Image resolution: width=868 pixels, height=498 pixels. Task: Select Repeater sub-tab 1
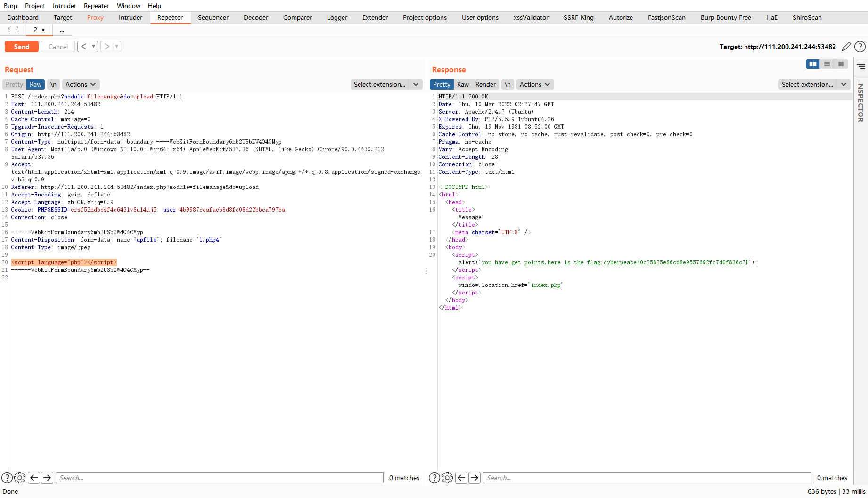[9, 30]
